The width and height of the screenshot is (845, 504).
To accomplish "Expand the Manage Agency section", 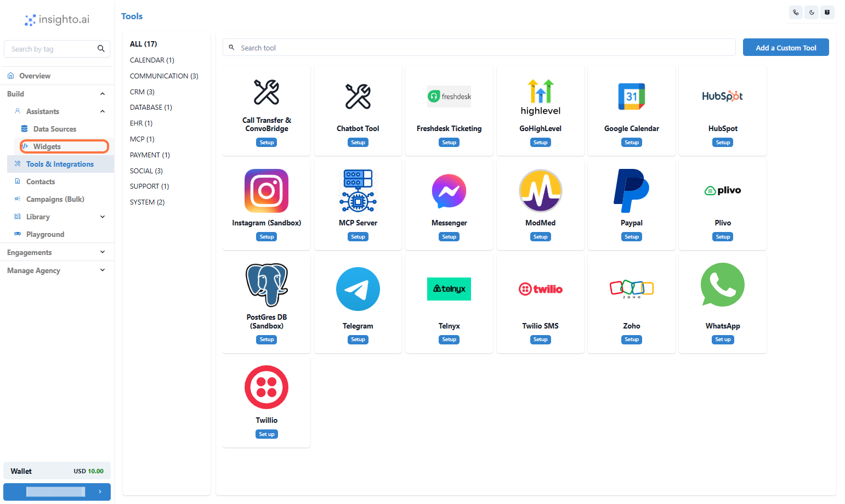I will point(102,270).
